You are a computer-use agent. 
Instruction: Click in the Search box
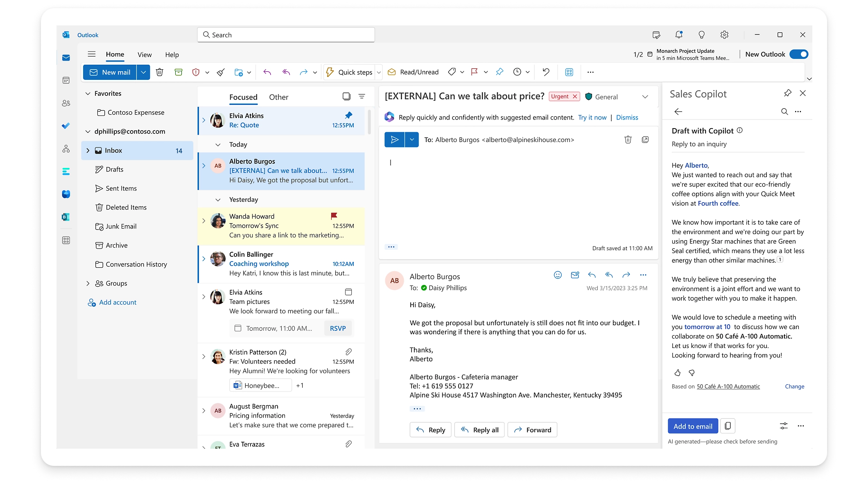(x=287, y=35)
